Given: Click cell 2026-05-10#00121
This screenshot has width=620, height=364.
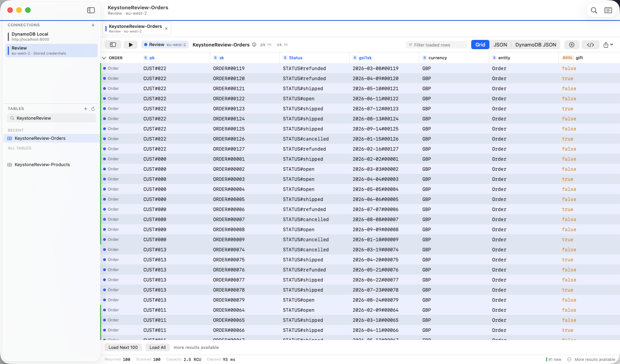Looking at the screenshot, I should [375, 89].
